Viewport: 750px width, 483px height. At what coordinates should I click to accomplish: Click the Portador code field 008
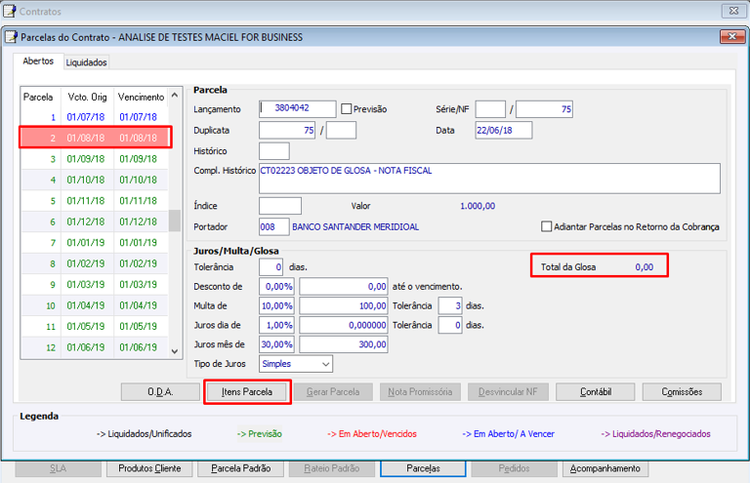point(274,227)
